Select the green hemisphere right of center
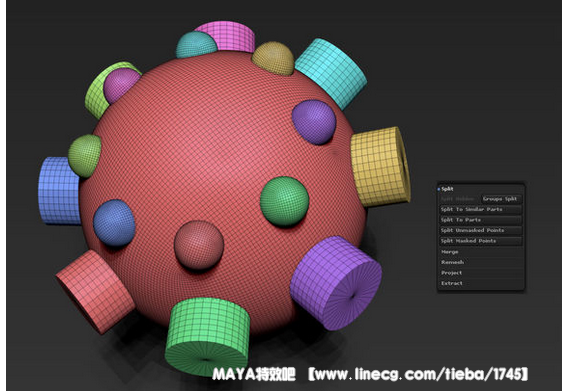Screen dimensions: 562x391 [284, 201]
